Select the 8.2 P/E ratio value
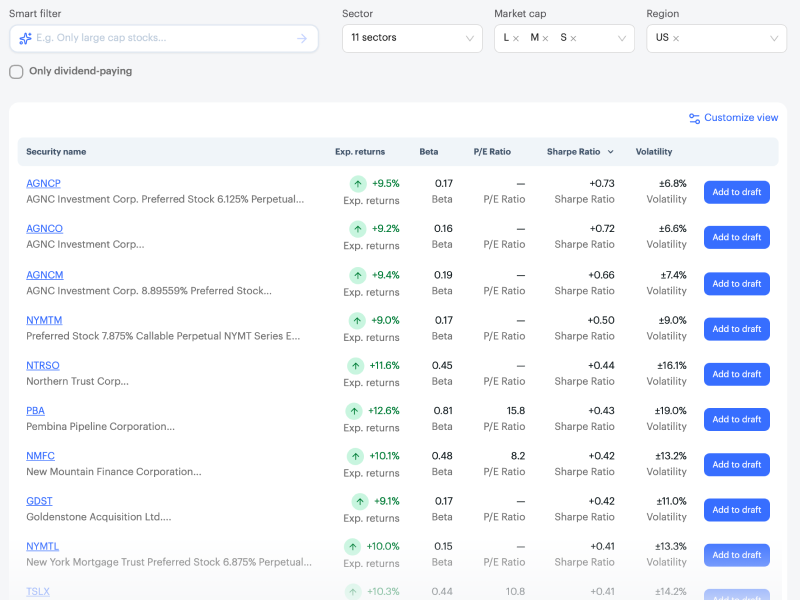Image resolution: width=800 pixels, height=600 pixels. [518, 456]
